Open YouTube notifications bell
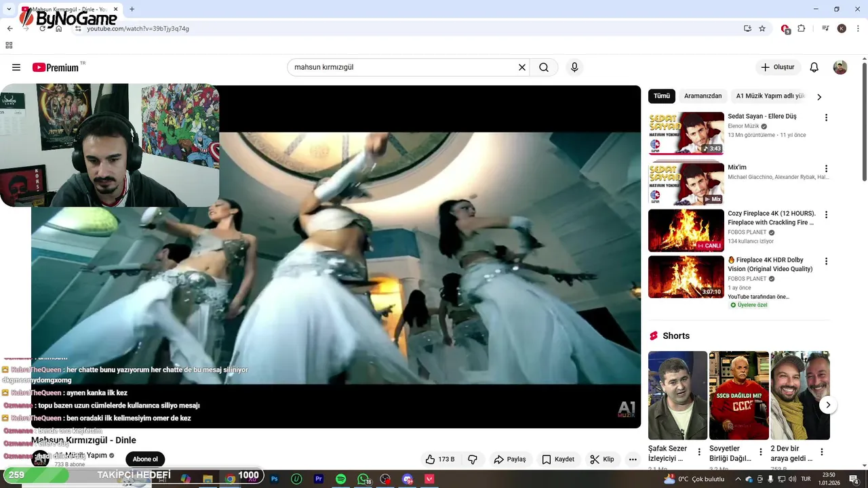Viewport: 868px width, 488px height. pos(814,67)
